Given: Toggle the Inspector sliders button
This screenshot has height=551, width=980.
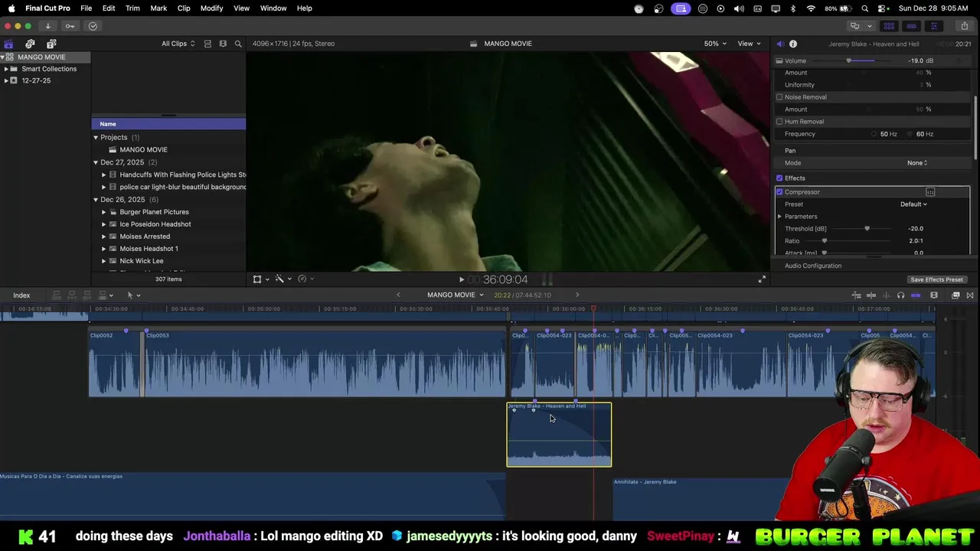Looking at the screenshot, I should tap(933, 26).
